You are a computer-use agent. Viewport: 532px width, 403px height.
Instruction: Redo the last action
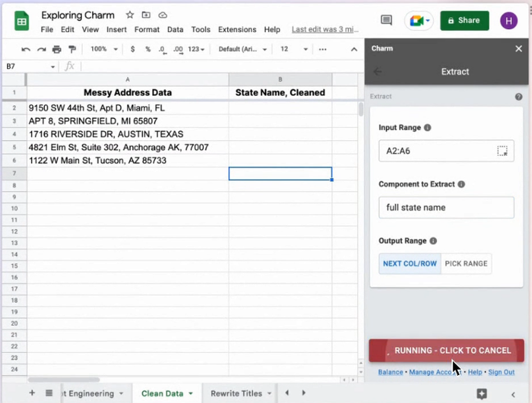[41, 49]
